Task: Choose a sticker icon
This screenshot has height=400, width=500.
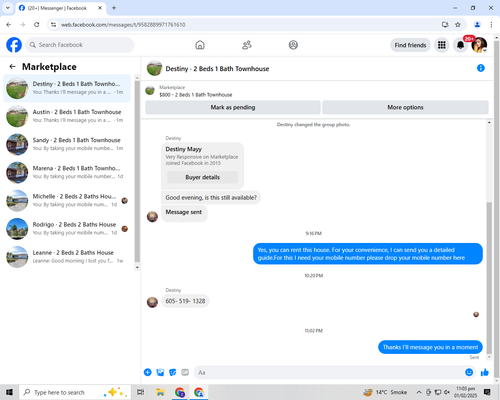Action: (173, 372)
